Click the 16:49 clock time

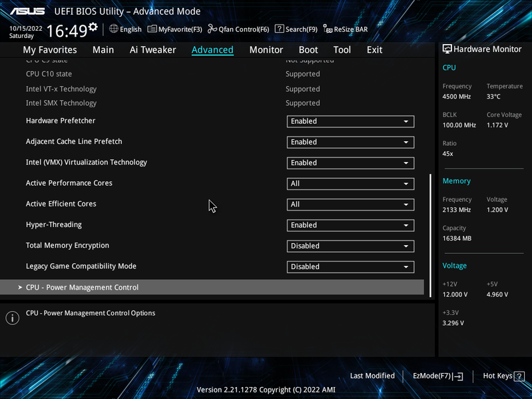(x=67, y=31)
